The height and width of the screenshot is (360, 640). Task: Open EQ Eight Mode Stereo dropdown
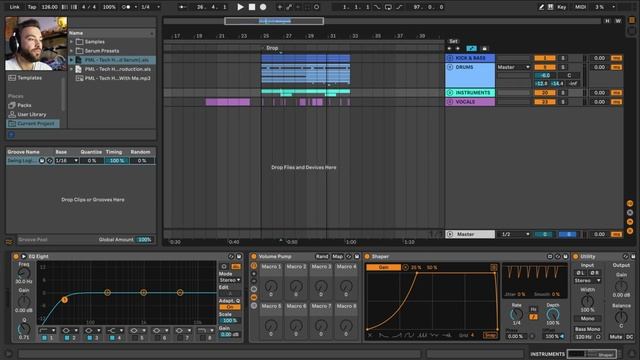230,280
